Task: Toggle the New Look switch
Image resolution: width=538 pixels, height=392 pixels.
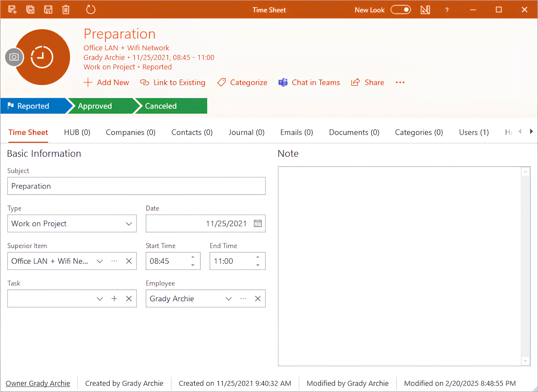Action: pos(401,10)
